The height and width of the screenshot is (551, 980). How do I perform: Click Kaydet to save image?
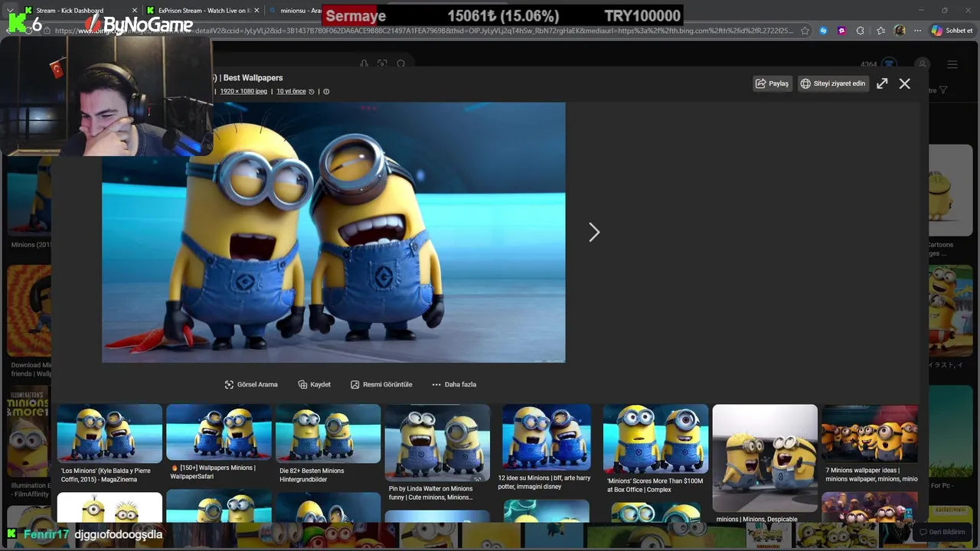pos(315,384)
